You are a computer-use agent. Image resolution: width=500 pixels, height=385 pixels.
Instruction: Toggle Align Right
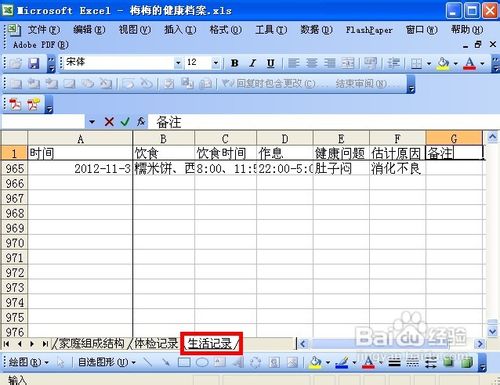330,63
